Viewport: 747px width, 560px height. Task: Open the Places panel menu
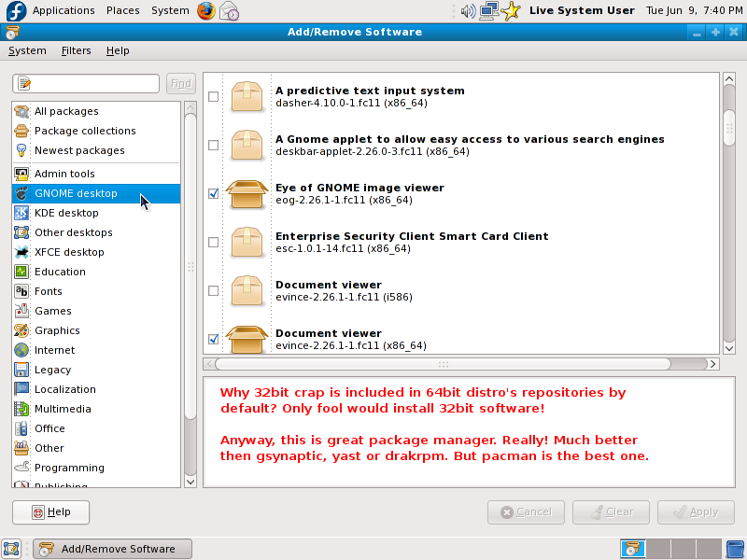(x=123, y=10)
